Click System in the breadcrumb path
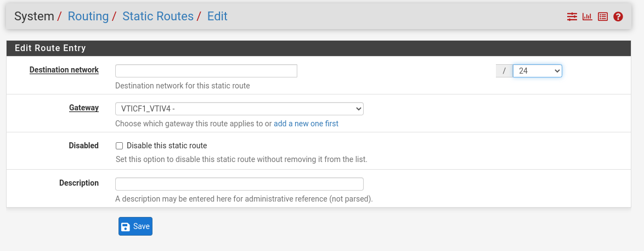Screen dimensions: 644x251 (x=34, y=16)
